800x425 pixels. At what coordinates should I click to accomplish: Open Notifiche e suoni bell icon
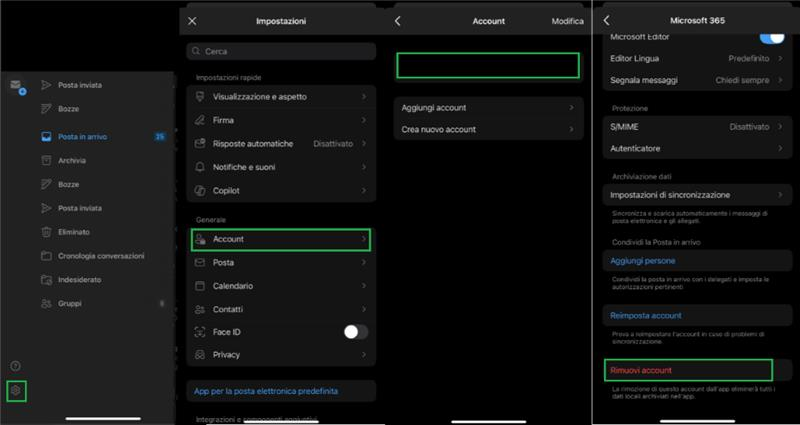[200, 167]
